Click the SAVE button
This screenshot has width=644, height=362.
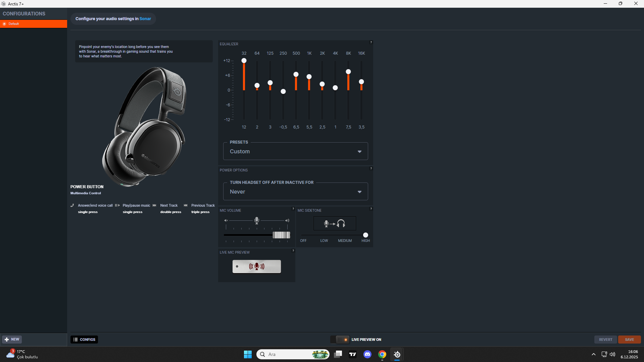click(630, 340)
